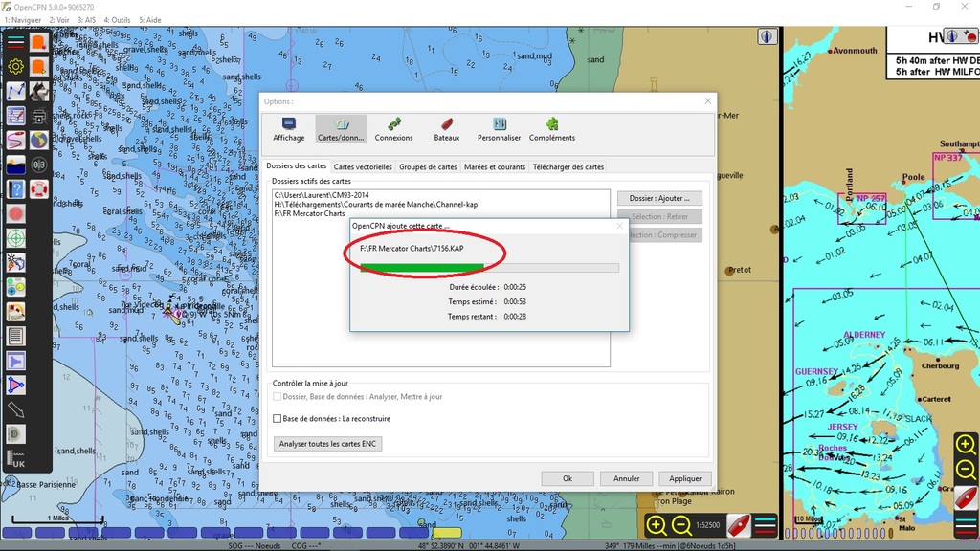Click the Appliquer button
The height and width of the screenshot is (551, 980).
coord(685,478)
